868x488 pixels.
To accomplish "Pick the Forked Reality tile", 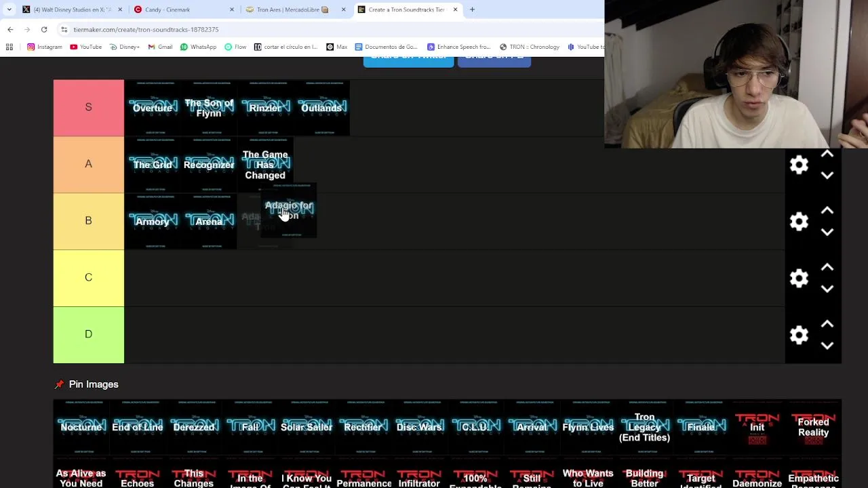I will click(x=813, y=427).
